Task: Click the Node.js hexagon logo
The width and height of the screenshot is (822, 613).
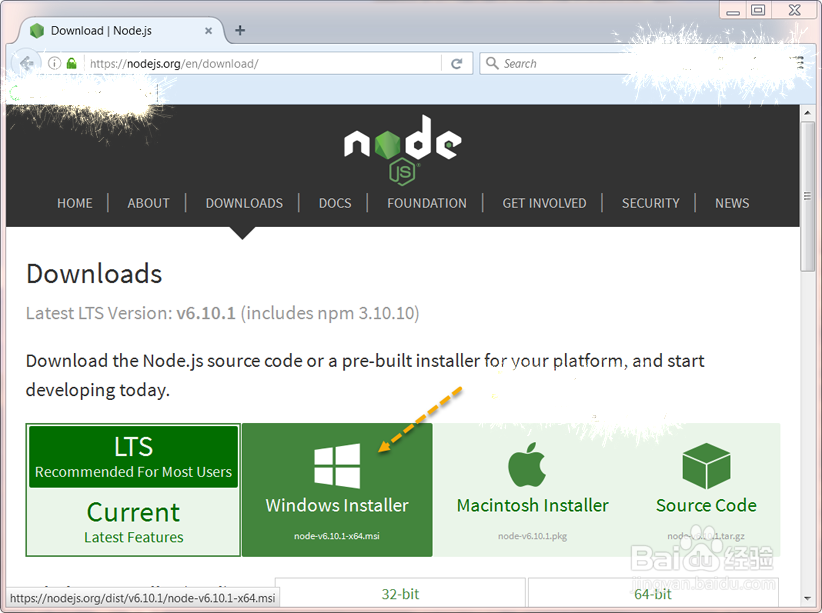Action: click(401, 148)
